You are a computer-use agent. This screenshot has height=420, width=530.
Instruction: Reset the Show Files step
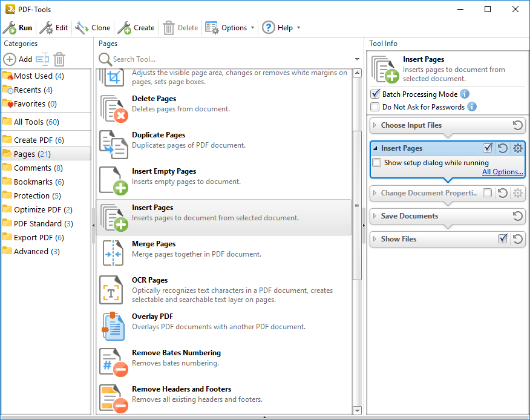tap(517, 238)
